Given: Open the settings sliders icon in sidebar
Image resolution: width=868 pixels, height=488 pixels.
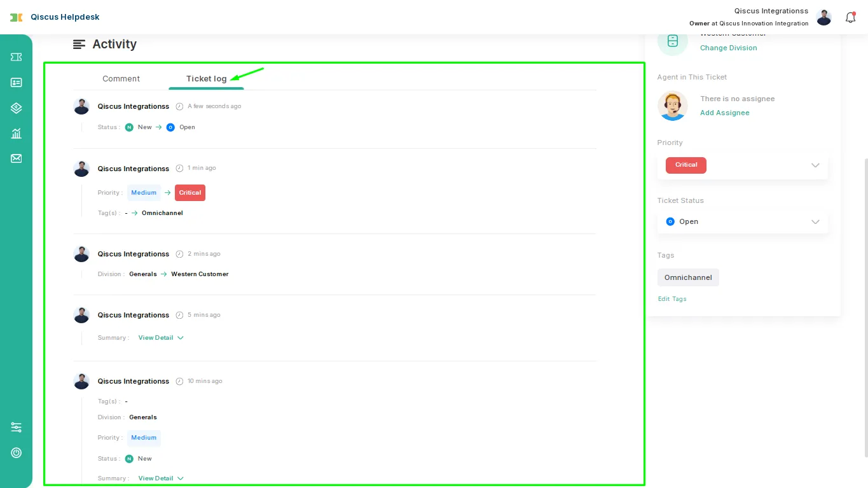Looking at the screenshot, I should point(17,428).
